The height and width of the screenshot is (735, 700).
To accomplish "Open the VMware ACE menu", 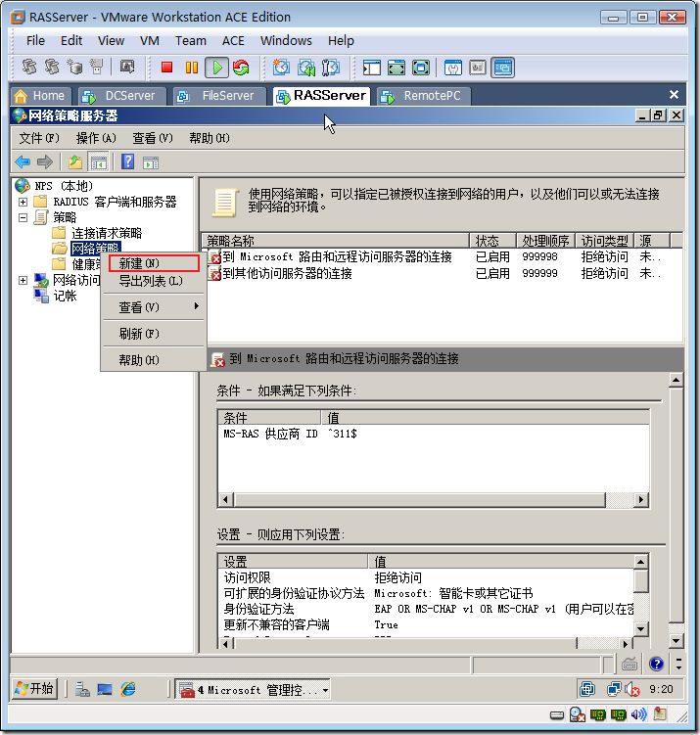I will tap(233, 41).
